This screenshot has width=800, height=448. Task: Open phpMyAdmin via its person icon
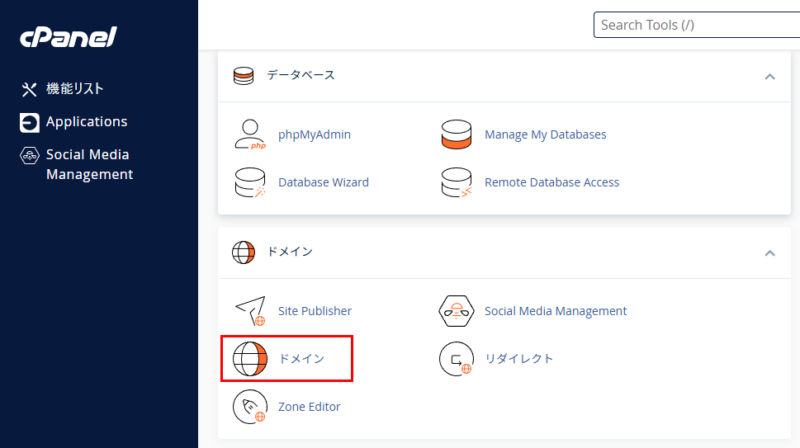pyautogui.click(x=249, y=134)
